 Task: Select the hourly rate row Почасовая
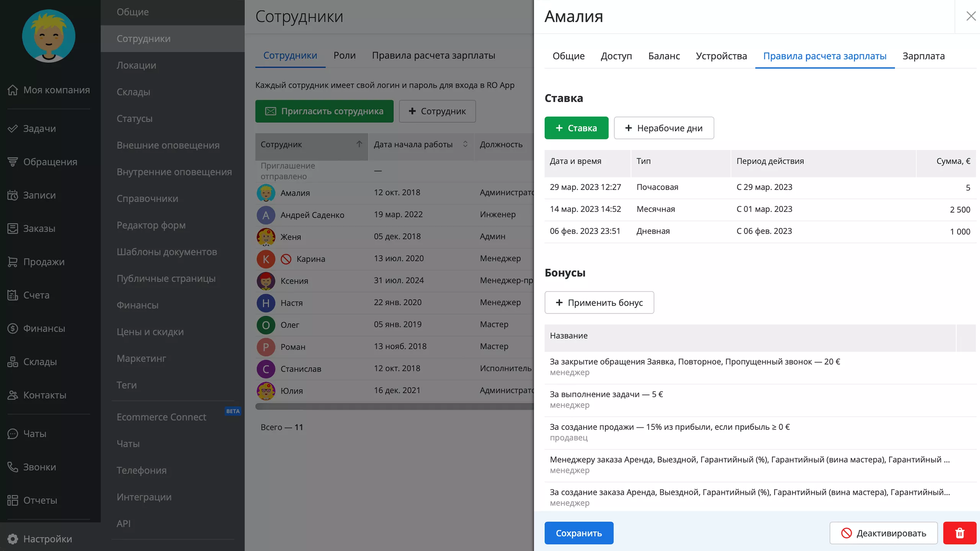[x=657, y=187]
